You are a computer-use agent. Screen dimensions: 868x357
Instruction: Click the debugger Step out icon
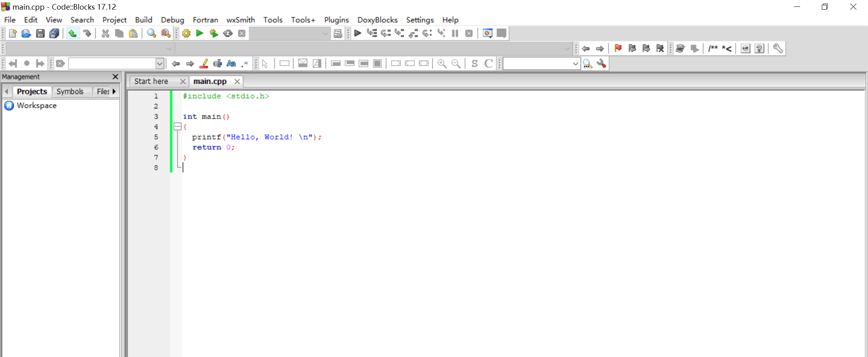(414, 33)
